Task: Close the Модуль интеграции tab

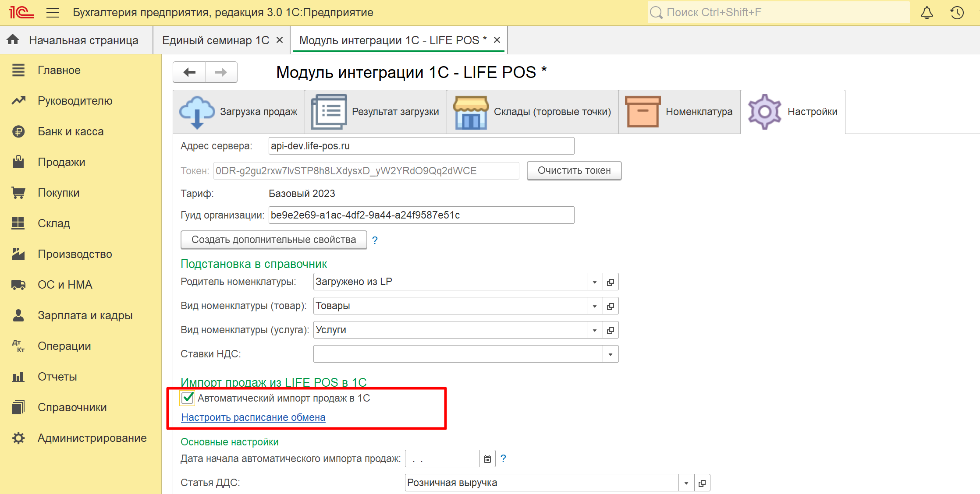Action: pyautogui.click(x=497, y=40)
